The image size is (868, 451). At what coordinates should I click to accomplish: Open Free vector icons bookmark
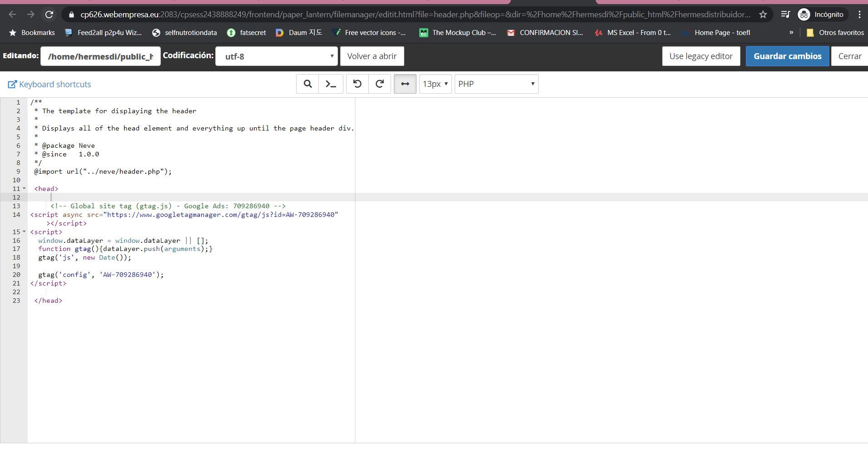369,33
